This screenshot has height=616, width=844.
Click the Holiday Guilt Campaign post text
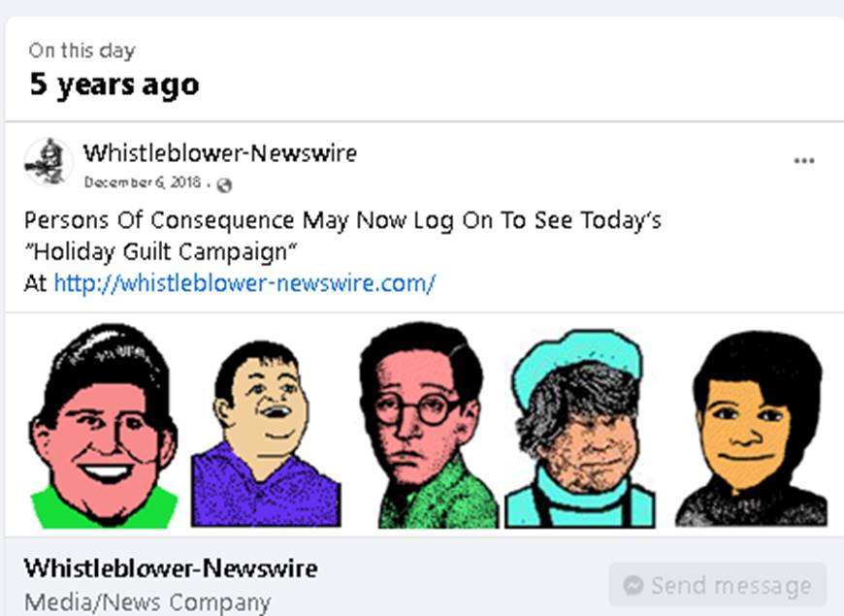pos(160,251)
